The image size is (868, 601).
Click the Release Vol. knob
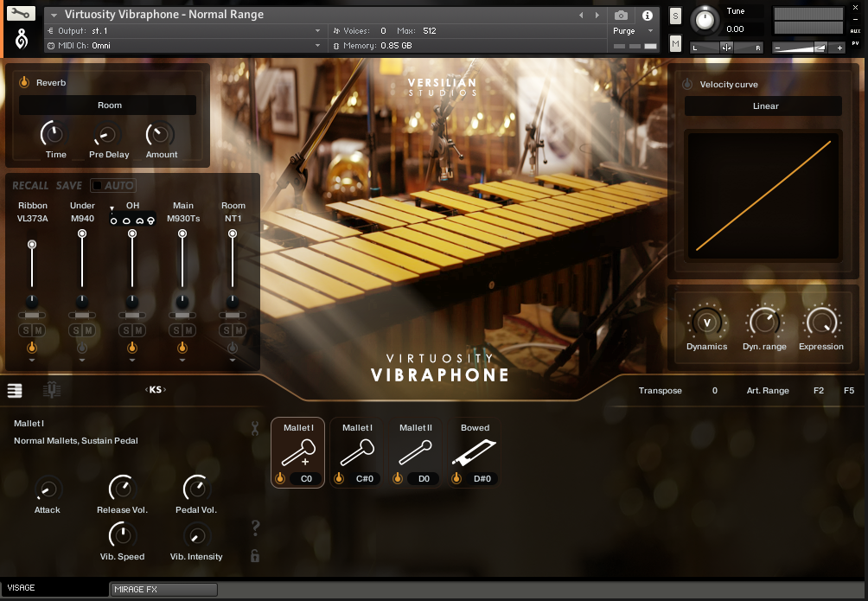[122, 489]
